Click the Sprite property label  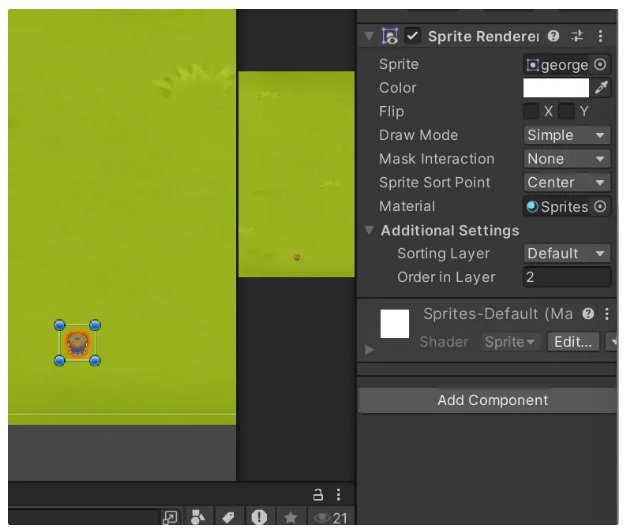pos(399,64)
